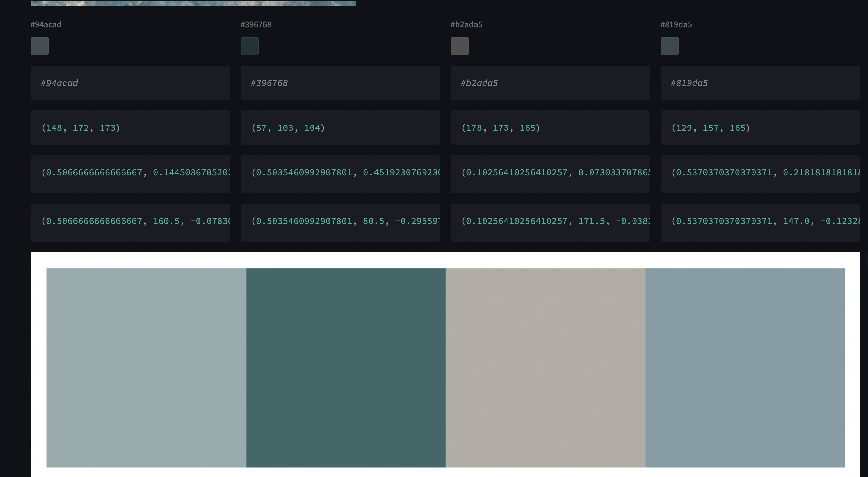Click the #b2ada5 hex code block
This screenshot has height=477, width=868.
pyautogui.click(x=550, y=83)
